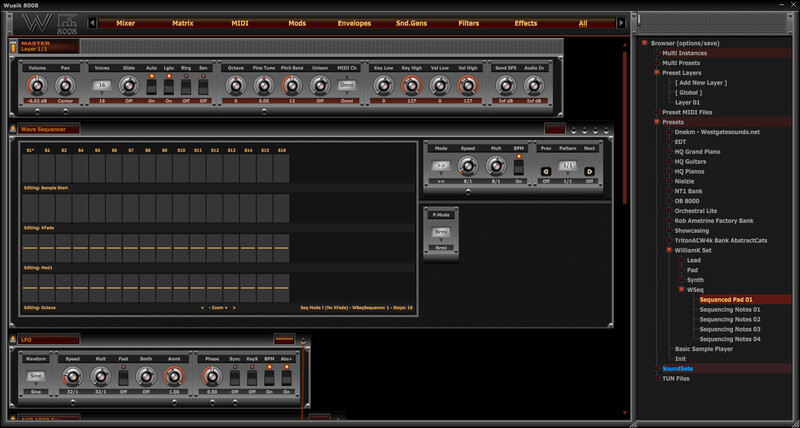Click the Wusik W logo
The image size is (800, 428).
37,23
